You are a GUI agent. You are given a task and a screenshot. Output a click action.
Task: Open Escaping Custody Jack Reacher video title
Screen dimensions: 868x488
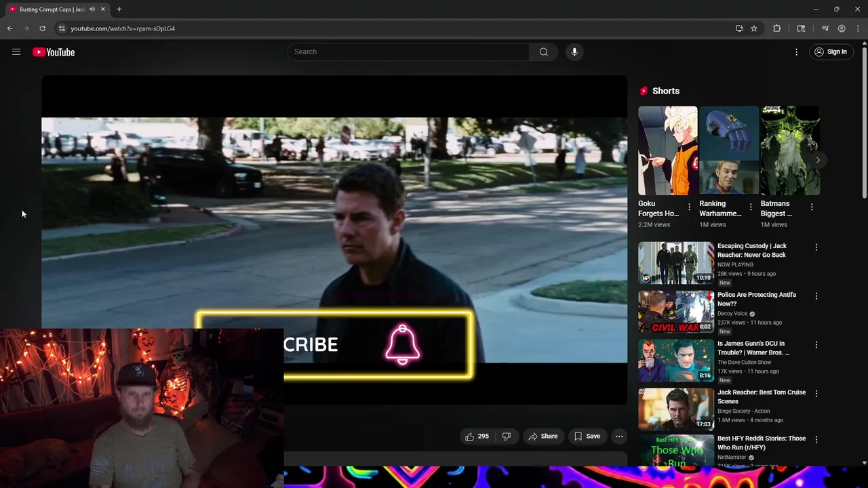[752, 250]
